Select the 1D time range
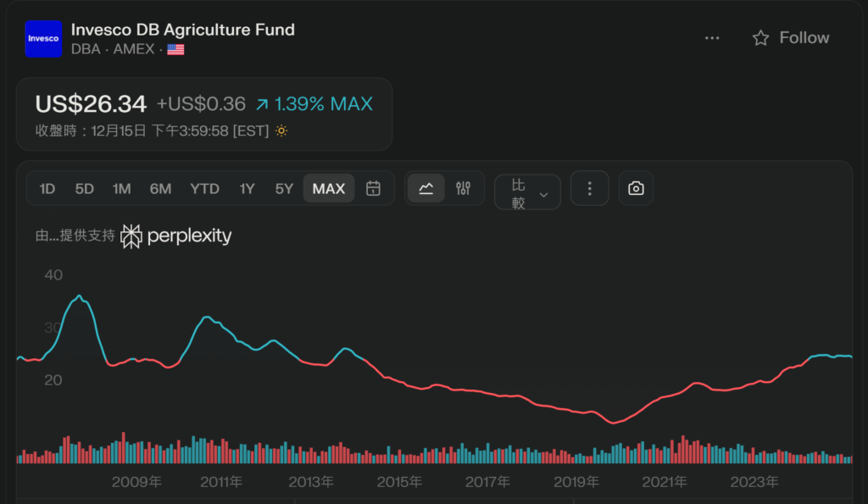868x504 pixels. 47,189
